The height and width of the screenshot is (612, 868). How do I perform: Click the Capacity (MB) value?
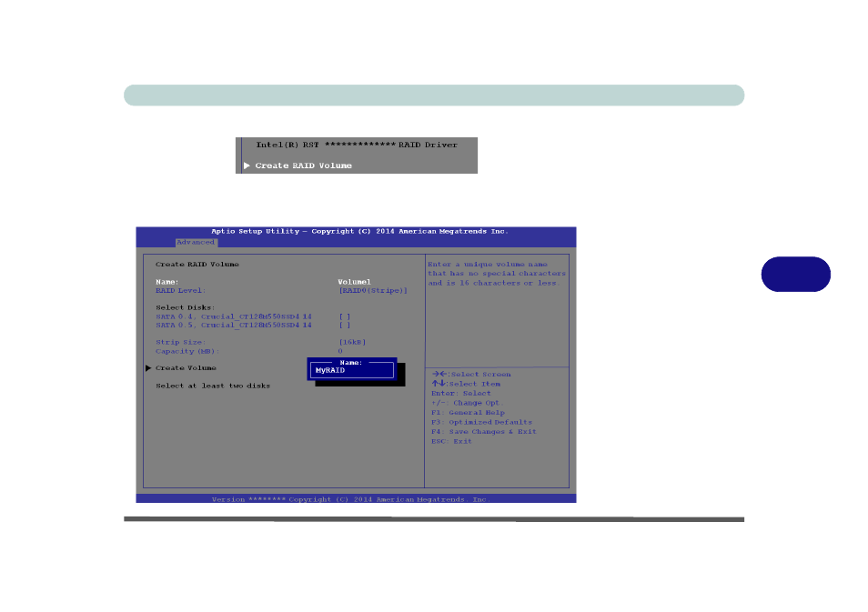[340, 351]
